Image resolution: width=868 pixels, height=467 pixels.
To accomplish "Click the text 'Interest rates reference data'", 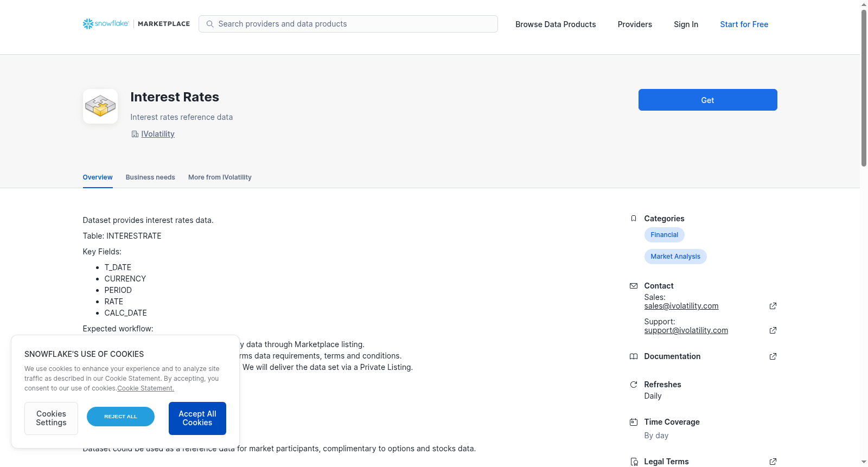I will pos(182,117).
